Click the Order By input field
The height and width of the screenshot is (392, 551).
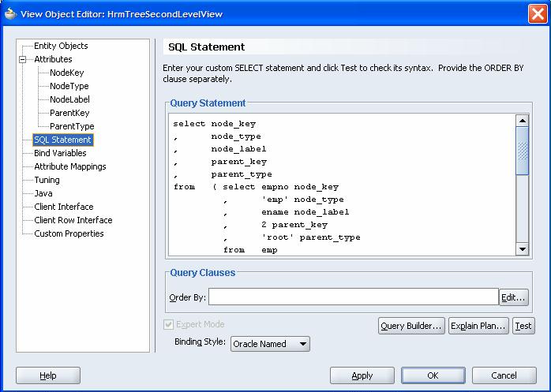point(353,297)
